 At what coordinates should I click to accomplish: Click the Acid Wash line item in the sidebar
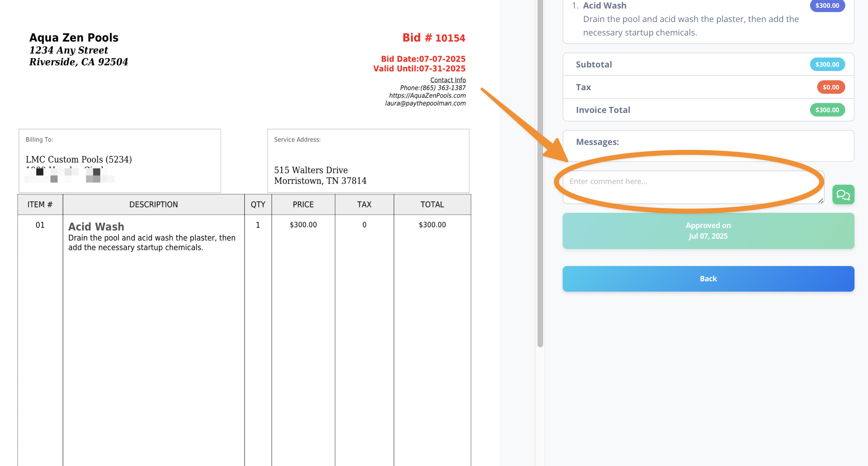pos(604,6)
